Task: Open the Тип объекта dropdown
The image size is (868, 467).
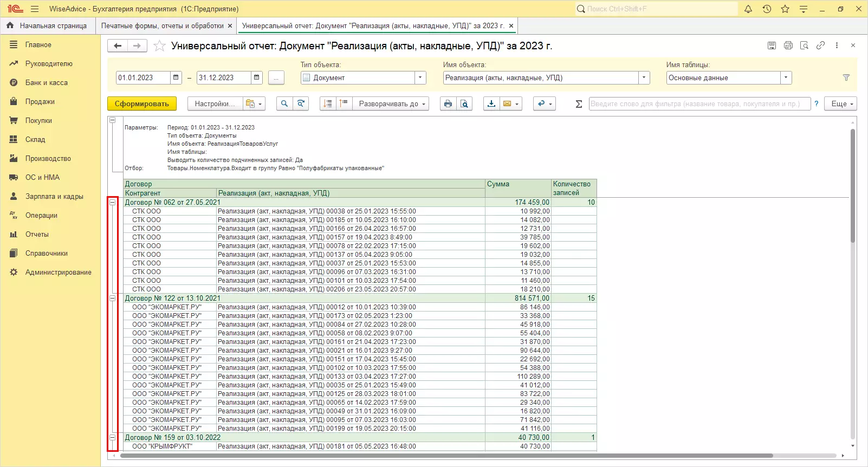Action: [x=420, y=78]
